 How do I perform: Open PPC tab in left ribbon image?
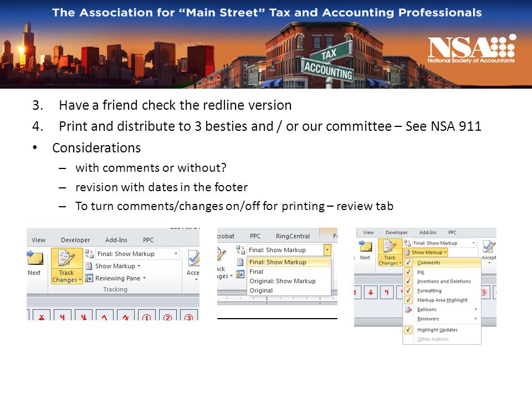click(x=149, y=240)
